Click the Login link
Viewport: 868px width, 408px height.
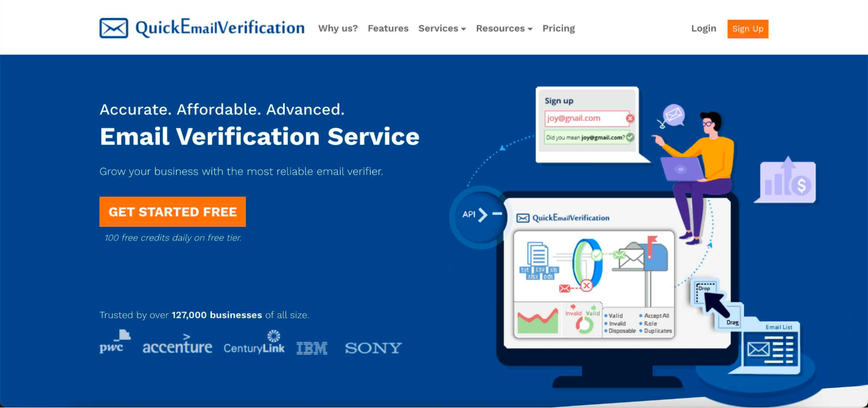(x=703, y=29)
